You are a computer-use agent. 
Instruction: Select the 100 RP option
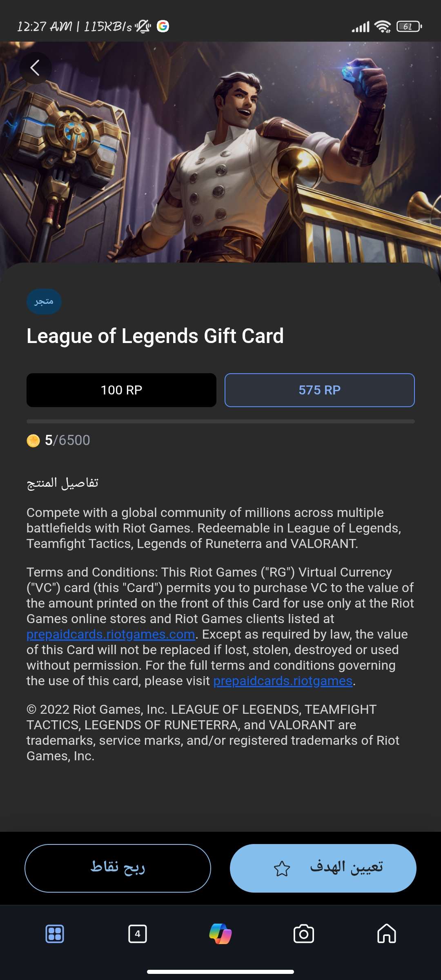click(121, 390)
